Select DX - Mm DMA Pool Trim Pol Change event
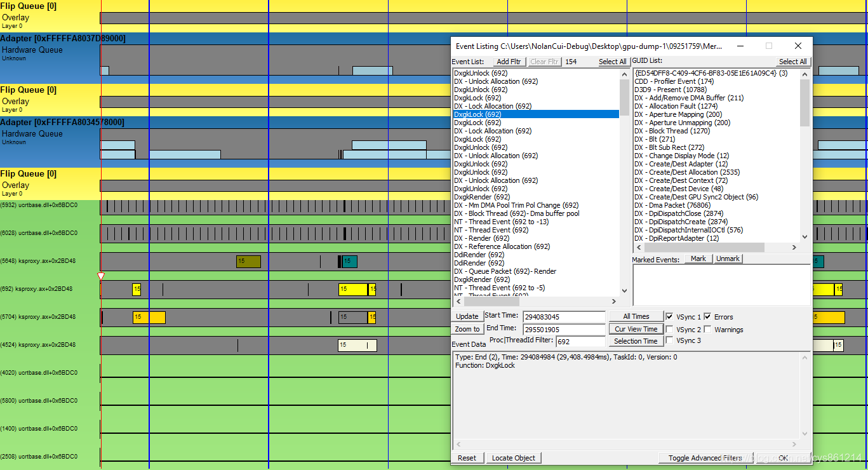The image size is (868, 470). click(x=516, y=205)
